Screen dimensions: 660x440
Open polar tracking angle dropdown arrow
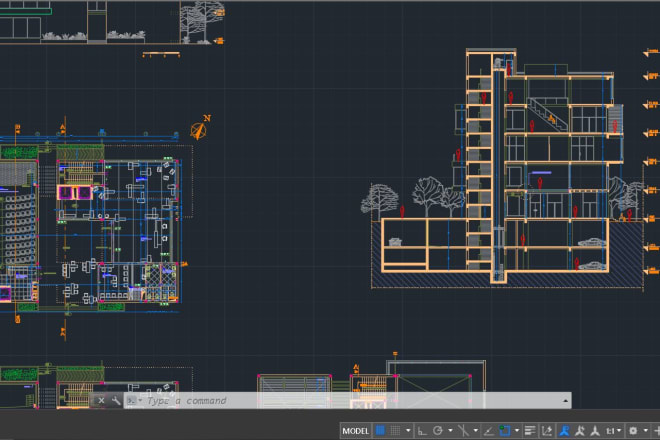(450, 431)
